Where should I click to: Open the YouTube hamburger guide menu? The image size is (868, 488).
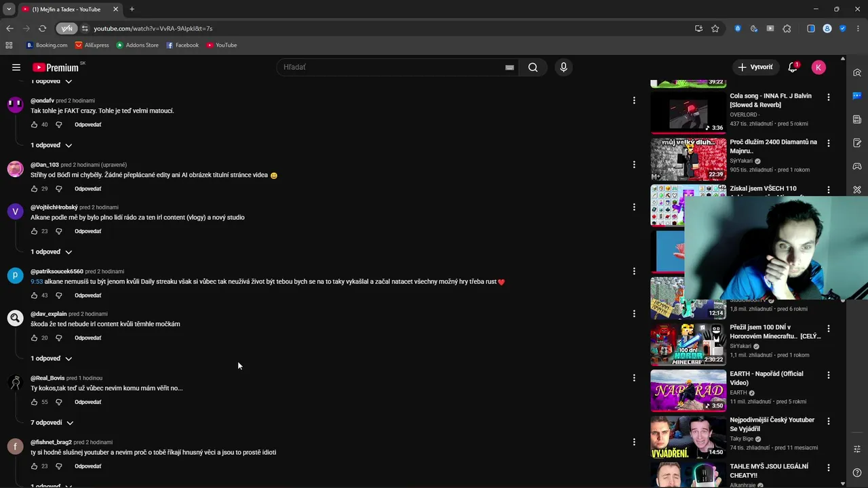pos(16,67)
